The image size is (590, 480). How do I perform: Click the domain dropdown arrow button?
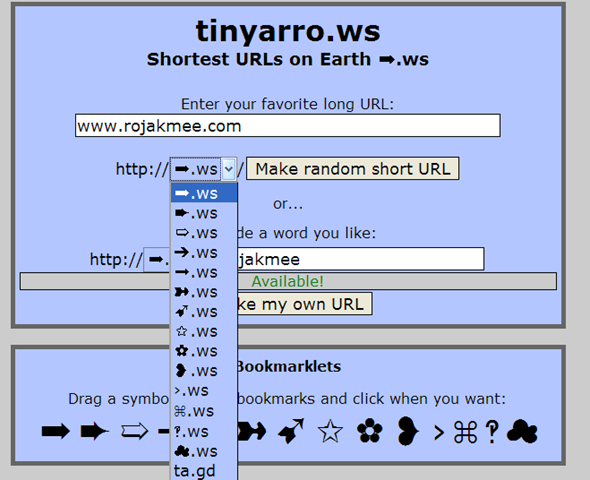229,169
